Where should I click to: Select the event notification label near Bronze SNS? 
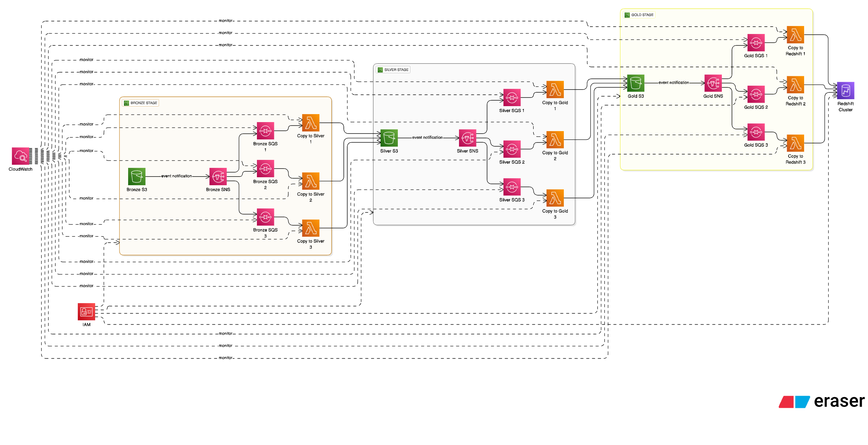176,176
